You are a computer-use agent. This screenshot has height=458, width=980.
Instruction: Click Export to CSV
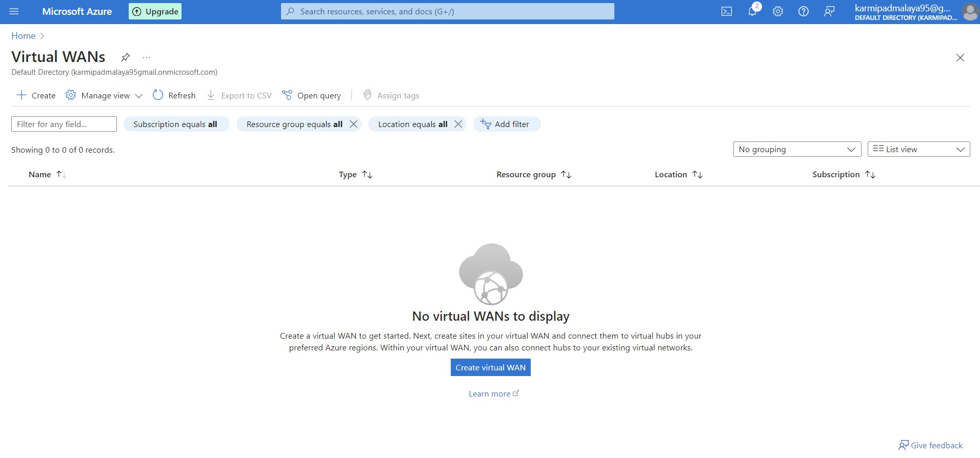click(239, 95)
